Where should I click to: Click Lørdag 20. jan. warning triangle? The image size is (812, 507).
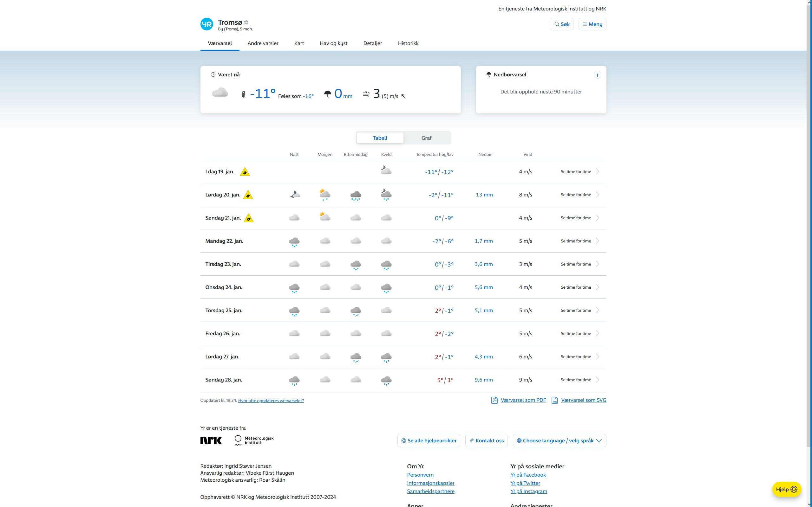[x=248, y=195]
